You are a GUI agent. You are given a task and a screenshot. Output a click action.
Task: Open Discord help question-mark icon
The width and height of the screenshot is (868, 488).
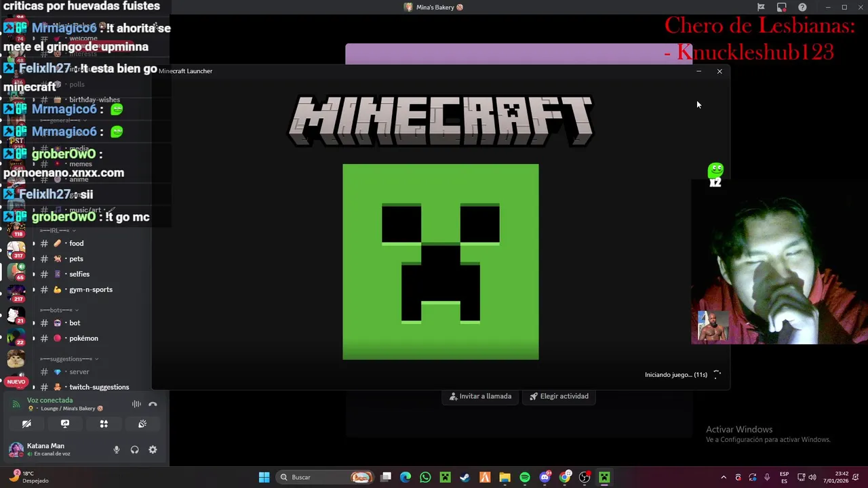802,7
